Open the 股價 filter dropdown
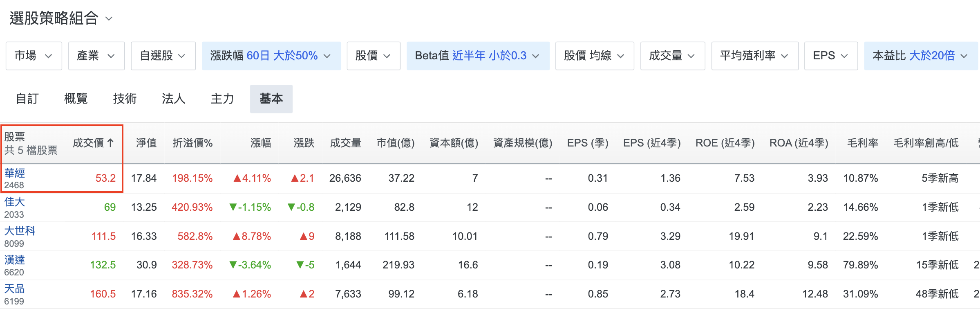This screenshot has height=311, width=980. click(x=374, y=56)
